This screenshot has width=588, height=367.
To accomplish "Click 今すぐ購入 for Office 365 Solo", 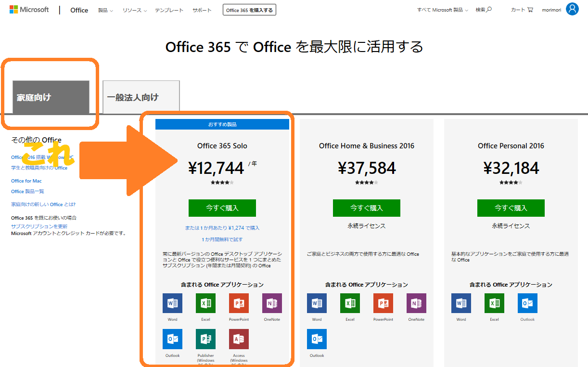I will pyautogui.click(x=222, y=208).
